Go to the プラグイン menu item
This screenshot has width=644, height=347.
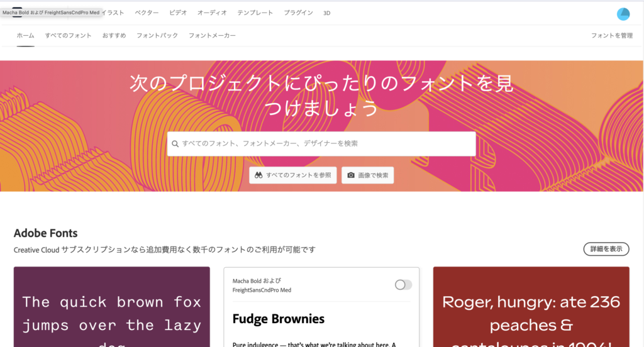tap(298, 13)
